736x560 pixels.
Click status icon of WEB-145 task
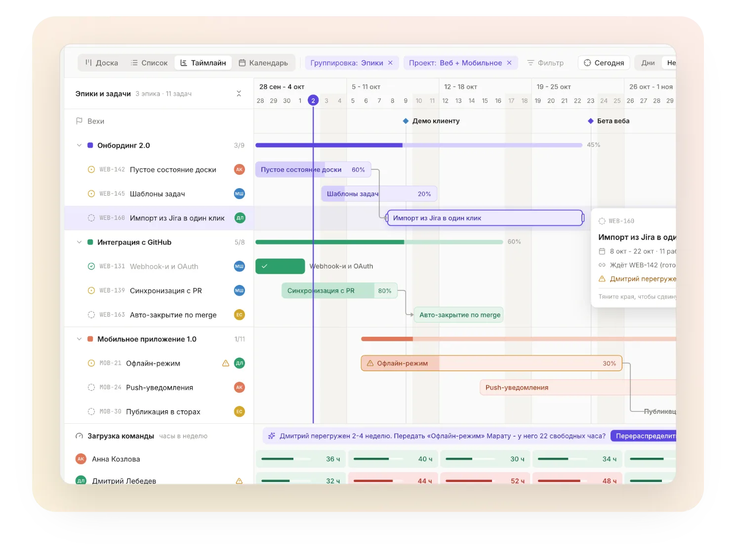[91, 194]
